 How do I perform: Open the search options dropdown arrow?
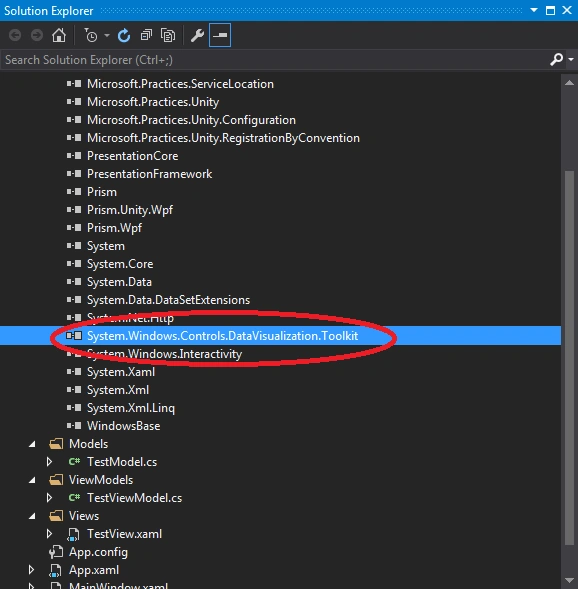click(x=571, y=59)
